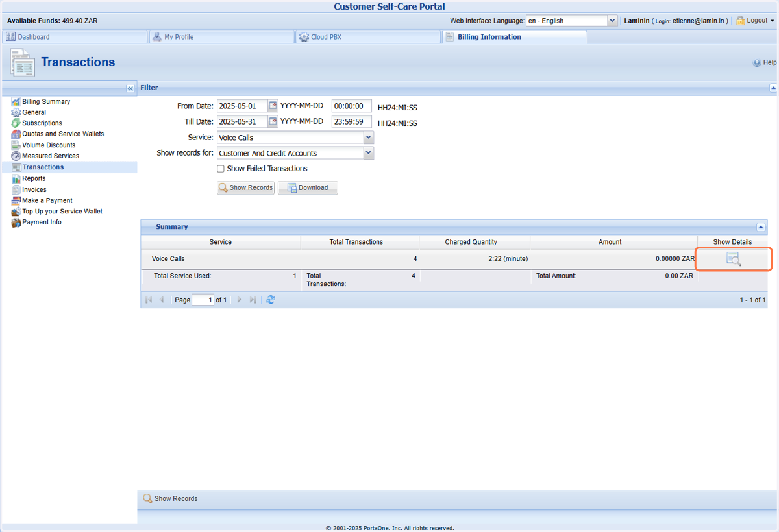Click the Download button
The width and height of the screenshot is (779, 532).
click(x=308, y=187)
